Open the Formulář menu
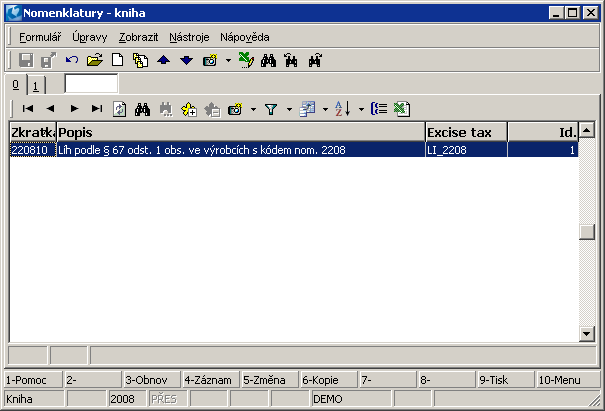Viewport: 605px width, 411px height. (40, 37)
